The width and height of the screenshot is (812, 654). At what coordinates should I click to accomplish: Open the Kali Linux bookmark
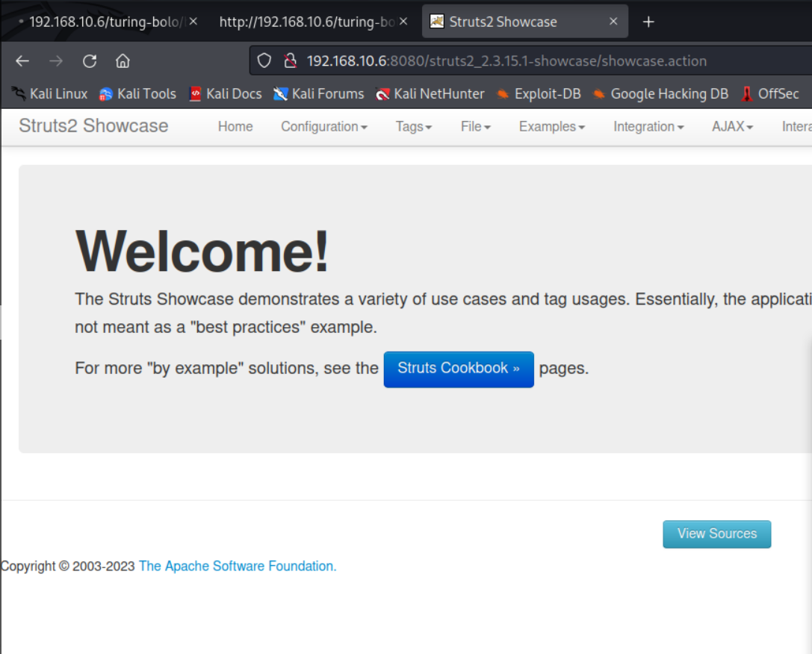tap(50, 93)
